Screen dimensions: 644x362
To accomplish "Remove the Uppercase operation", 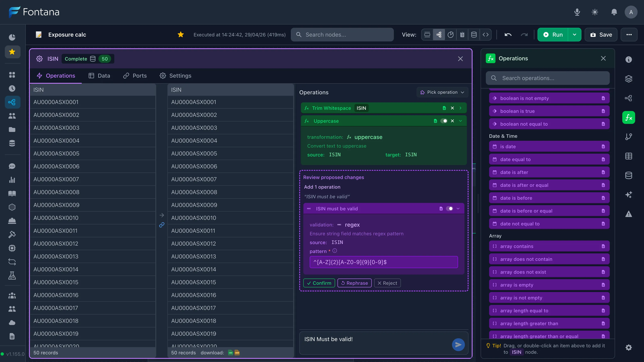I will [x=452, y=121].
